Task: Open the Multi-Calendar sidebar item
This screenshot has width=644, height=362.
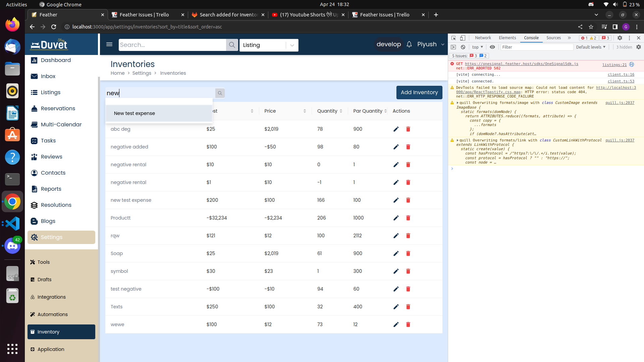Action: (x=61, y=125)
